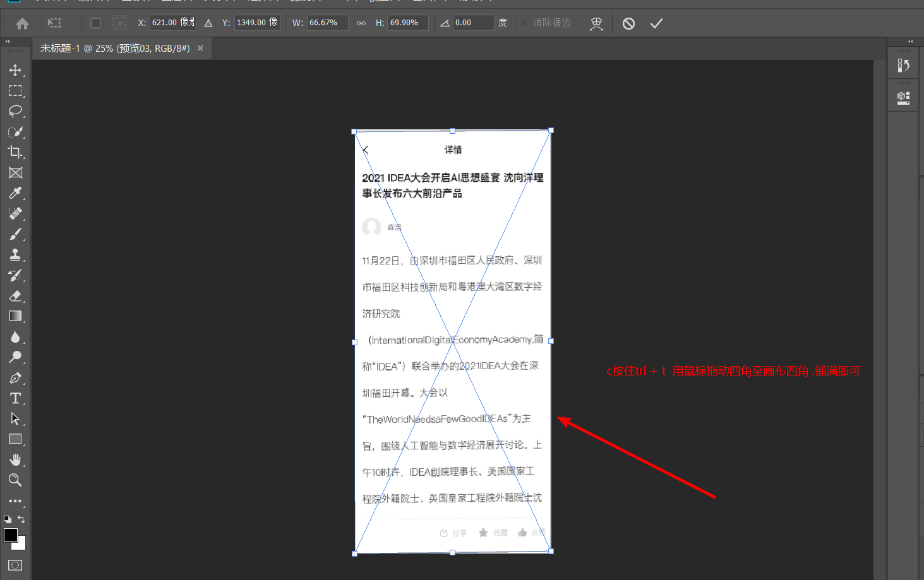
Task: Select the Rectangle shape tool
Action: [x=15, y=439]
